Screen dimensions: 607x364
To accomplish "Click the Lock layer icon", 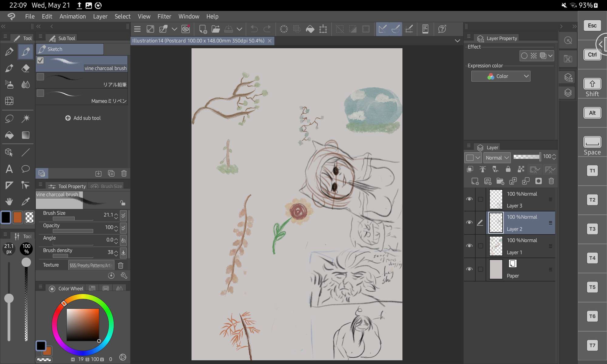I will coord(508,169).
